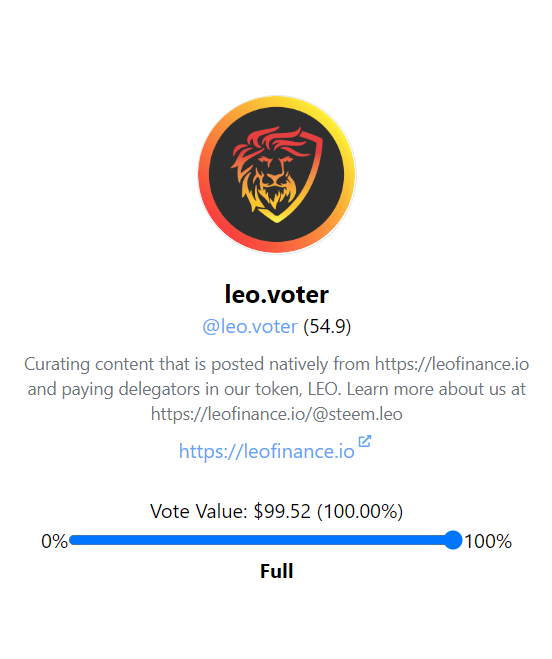Click the 0% label left of slider
This screenshot has height=659, width=552.
[54, 541]
